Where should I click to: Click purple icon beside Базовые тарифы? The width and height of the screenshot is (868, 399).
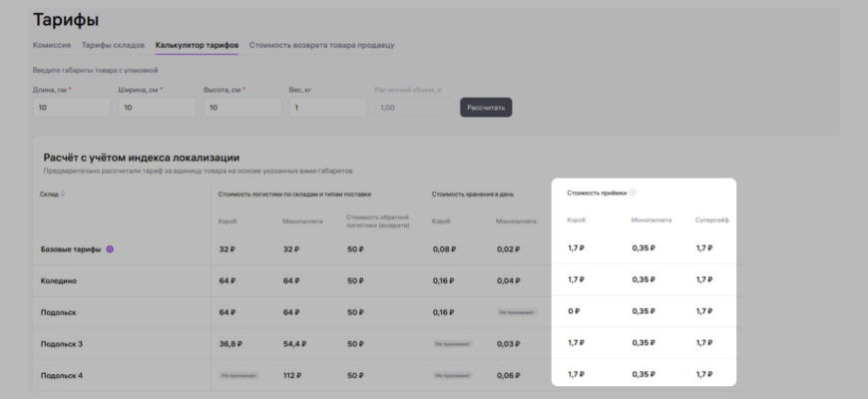(x=110, y=249)
